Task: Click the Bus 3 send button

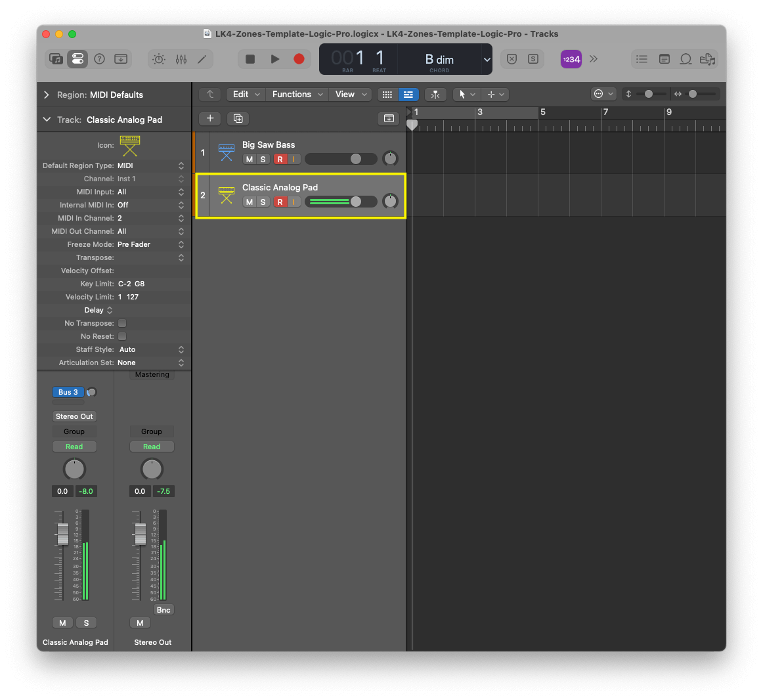Action: [68, 392]
